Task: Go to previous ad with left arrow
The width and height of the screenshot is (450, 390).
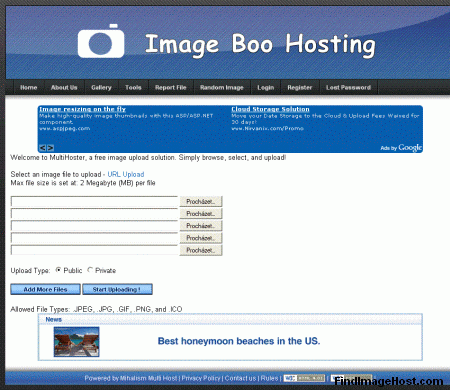Action: click(43, 148)
